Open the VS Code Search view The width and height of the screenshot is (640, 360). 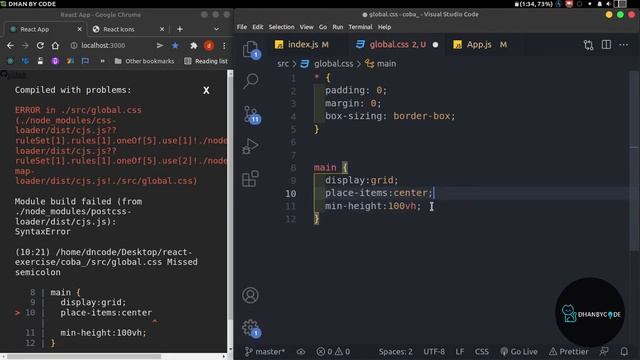(251, 81)
